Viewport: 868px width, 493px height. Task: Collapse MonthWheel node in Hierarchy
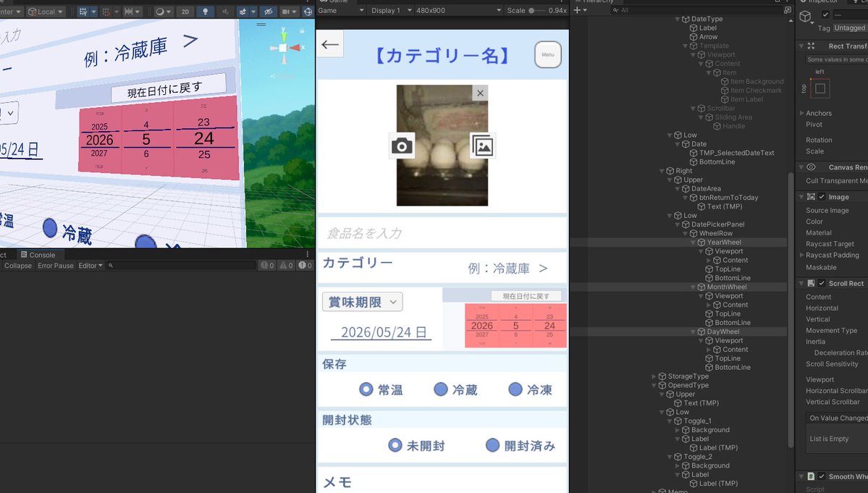pos(693,287)
